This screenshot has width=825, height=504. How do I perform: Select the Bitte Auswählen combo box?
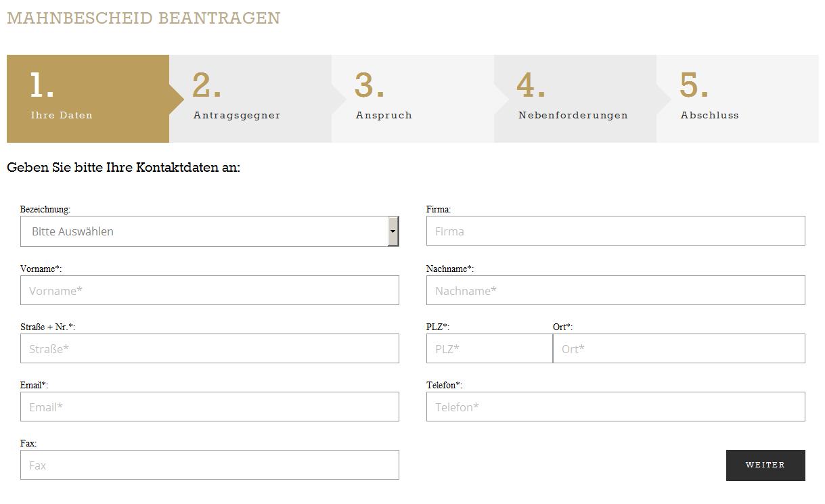pyautogui.click(x=203, y=231)
